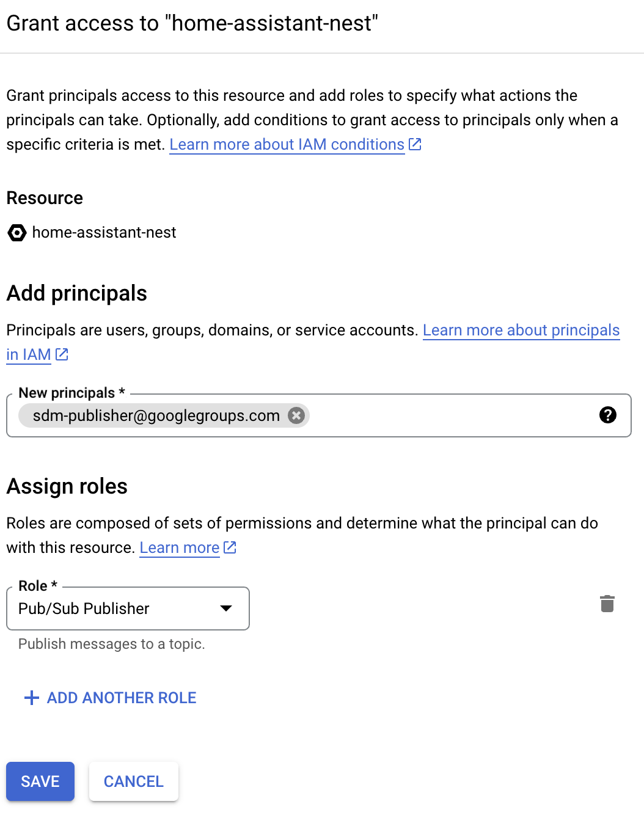This screenshot has height=815, width=644.
Task: Click the external link icon after principals in IAM
Action: tap(61, 354)
